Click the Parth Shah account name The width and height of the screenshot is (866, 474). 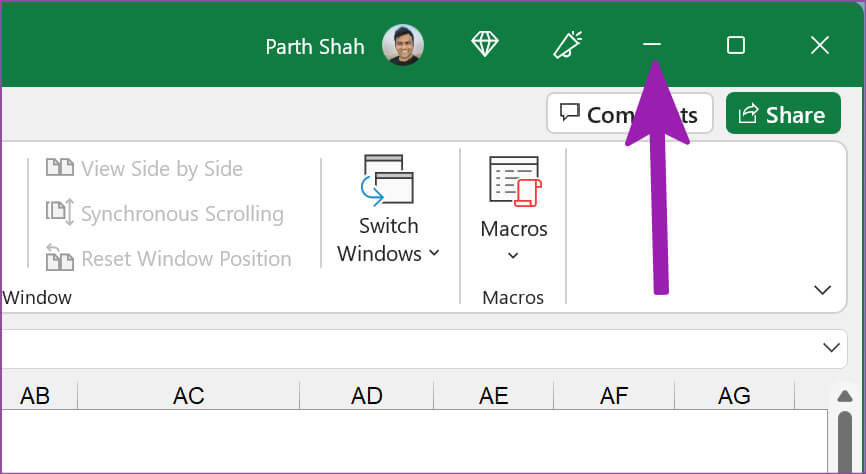[x=315, y=47]
